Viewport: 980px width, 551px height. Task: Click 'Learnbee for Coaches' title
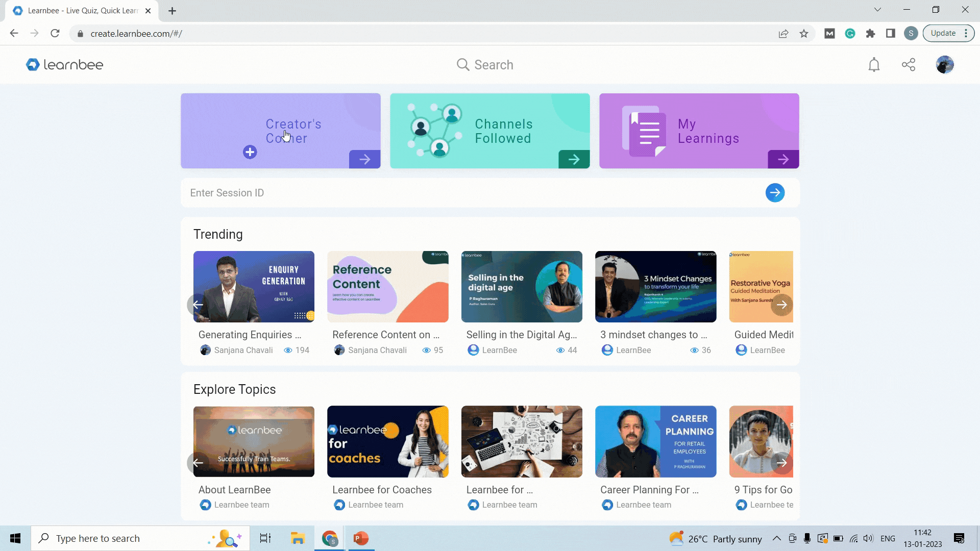pos(382,490)
